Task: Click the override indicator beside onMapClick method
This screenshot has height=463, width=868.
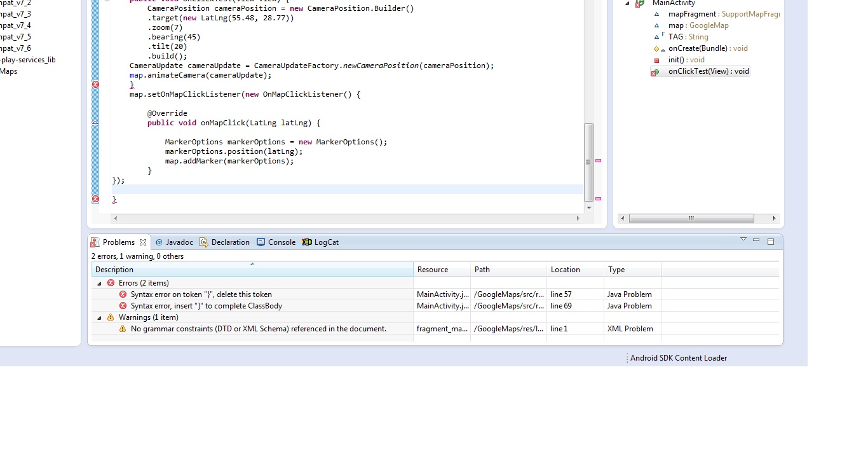Action: pyautogui.click(x=95, y=122)
